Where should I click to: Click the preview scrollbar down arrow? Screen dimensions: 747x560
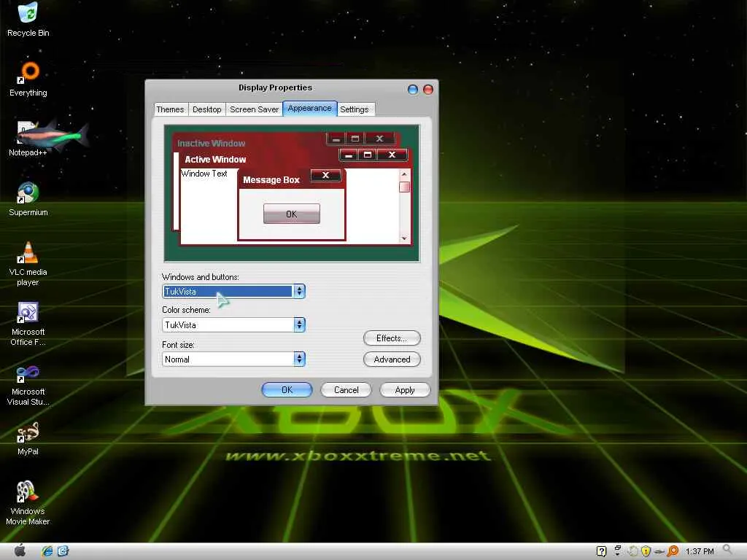pos(404,238)
